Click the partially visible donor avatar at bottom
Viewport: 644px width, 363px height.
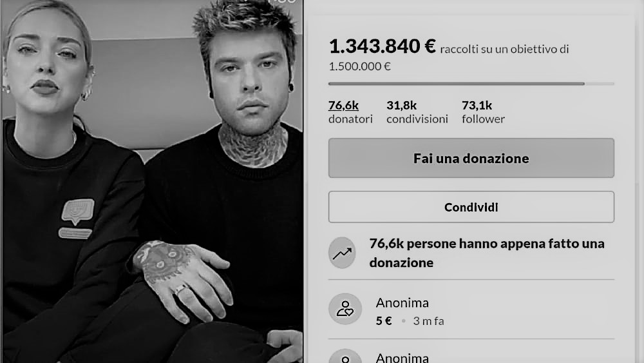(345, 356)
